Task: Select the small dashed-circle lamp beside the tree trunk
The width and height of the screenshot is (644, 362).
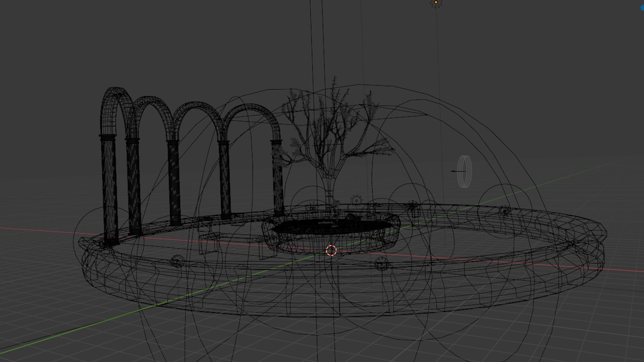Action: coord(356,200)
